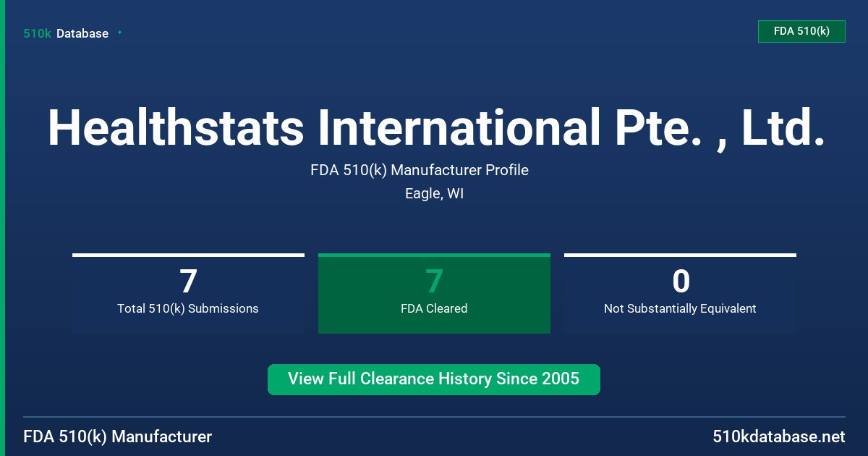
Task: Visit the 510kdatabase.net link
Action: pyautogui.click(x=779, y=437)
